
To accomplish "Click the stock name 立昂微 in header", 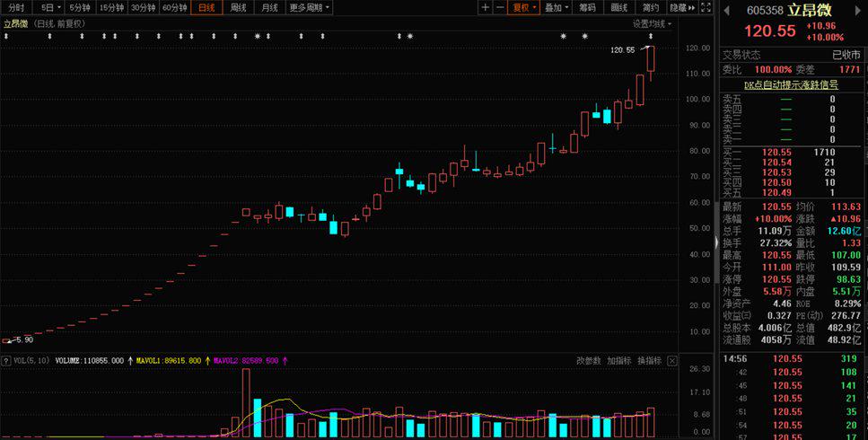I will 810,10.
